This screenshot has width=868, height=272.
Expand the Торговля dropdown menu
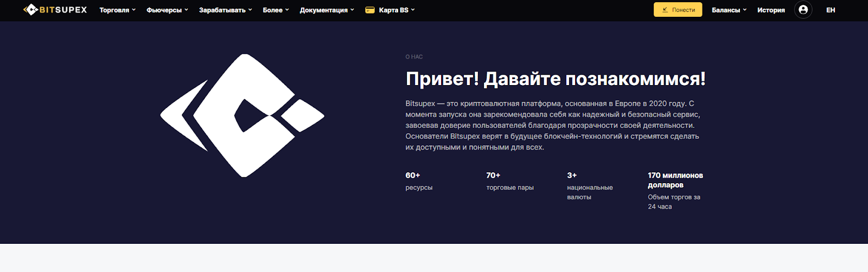click(117, 10)
